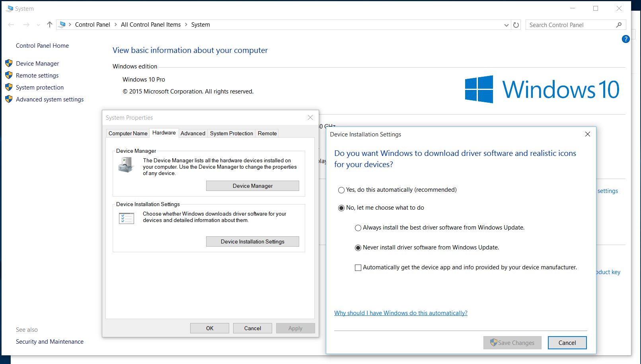The image size is (641, 364).
Task: Open the Security and Maintenance link
Action: (50, 342)
